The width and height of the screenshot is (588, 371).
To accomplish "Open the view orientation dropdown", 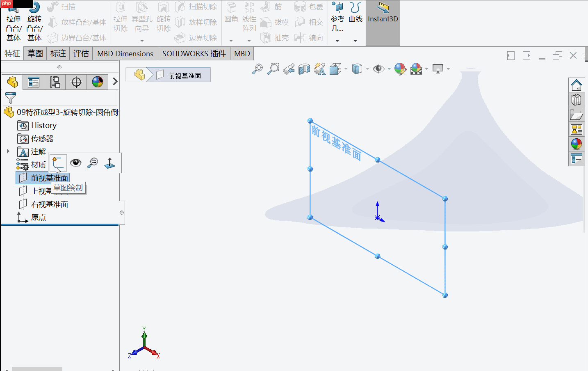I will coord(346,69).
